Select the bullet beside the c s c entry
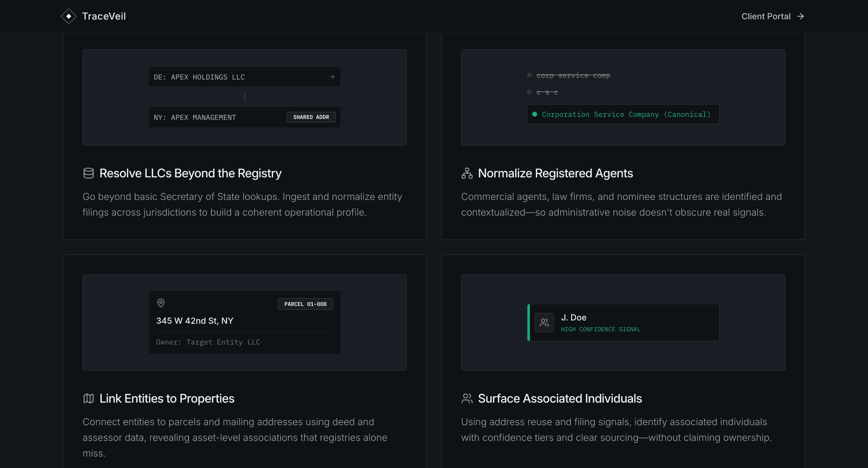868x468 pixels. (529, 92)
